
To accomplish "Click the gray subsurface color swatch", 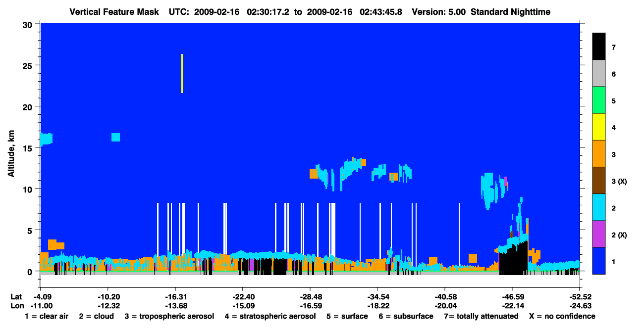I will pyautogui.click(x=599, y=74).
